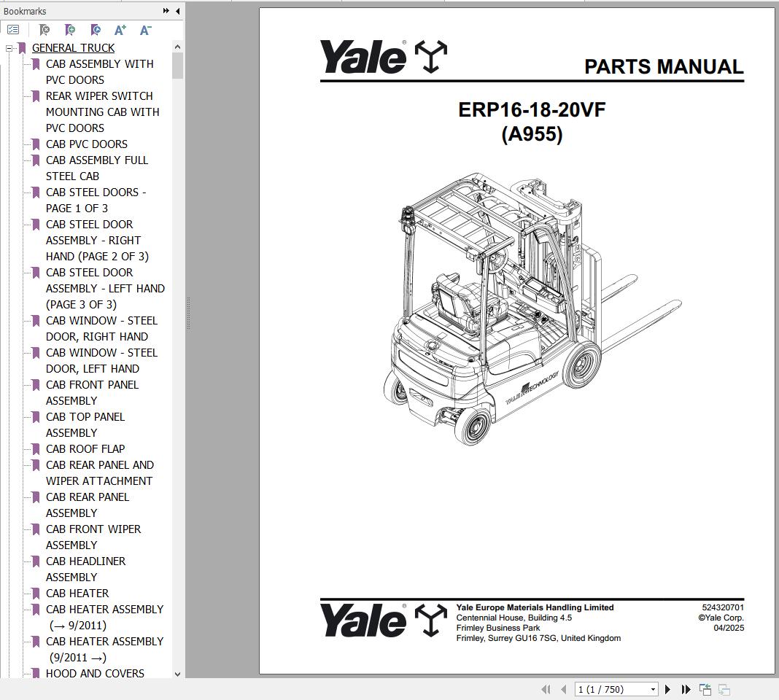Screen dimensions: 779x700
Task: Click the previous view icon
Action: pyautogui.click(x=705, y=689)
